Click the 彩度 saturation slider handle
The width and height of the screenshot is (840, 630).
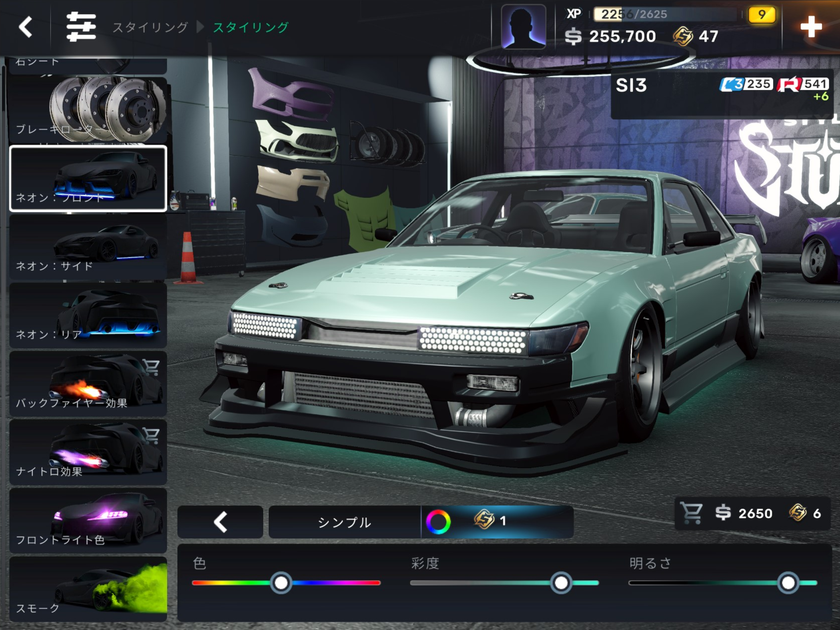tap(561, 583)
